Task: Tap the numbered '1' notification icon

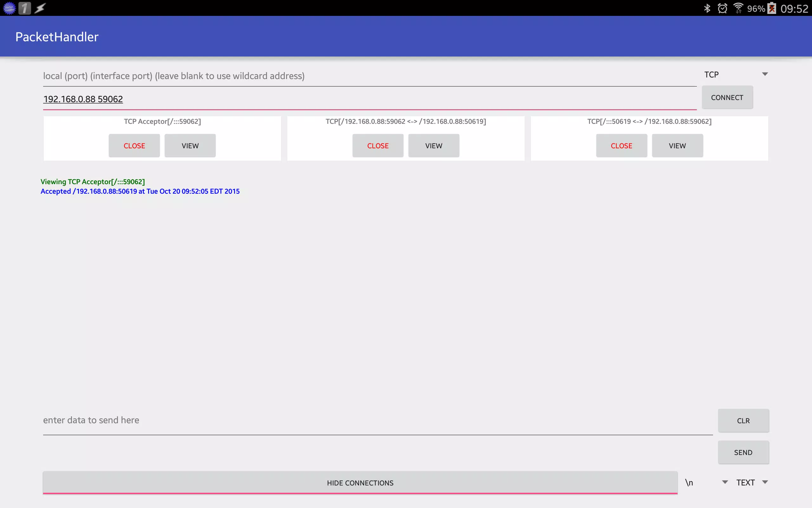Action: tap(24, 8)
